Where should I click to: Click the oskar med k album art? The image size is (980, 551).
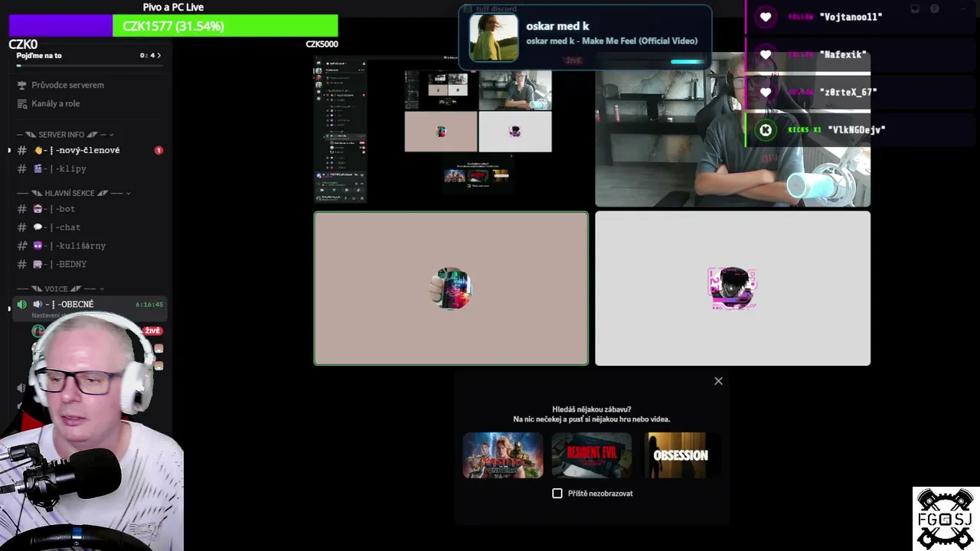click(494, 37)
